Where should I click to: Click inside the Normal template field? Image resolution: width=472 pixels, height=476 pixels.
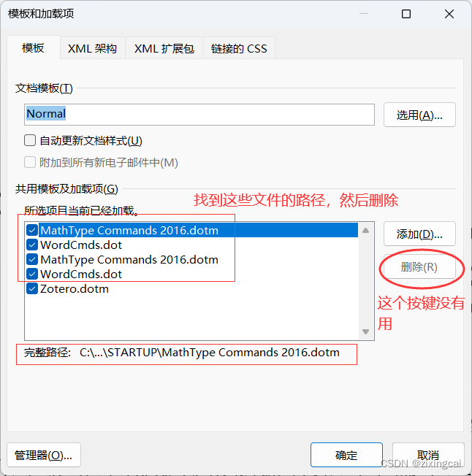point(199,115)
